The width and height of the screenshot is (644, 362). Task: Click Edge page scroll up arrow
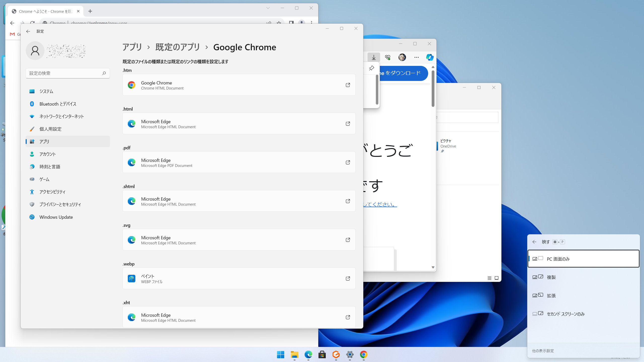[x=433, y=67]
